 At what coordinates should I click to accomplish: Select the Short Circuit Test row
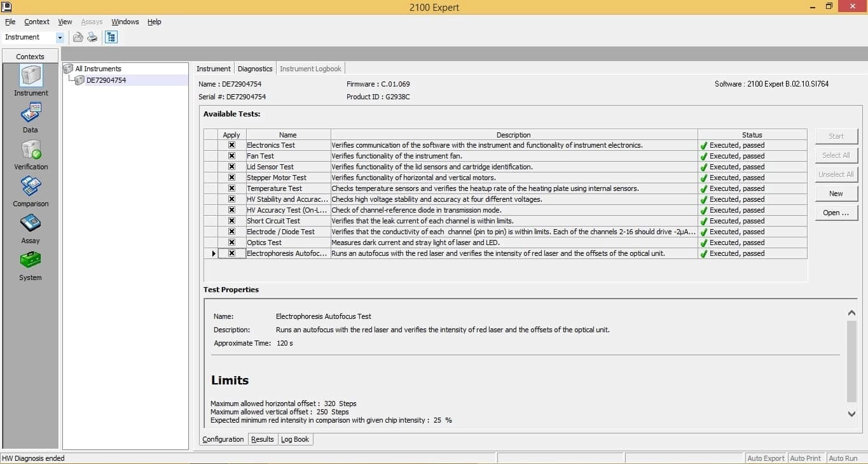[x=506, y=221]
